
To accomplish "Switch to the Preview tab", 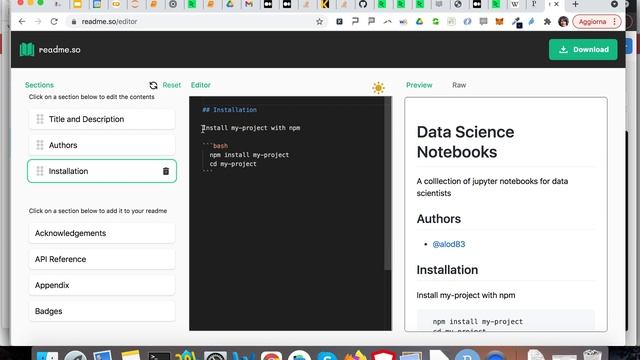I will point(419,85).
